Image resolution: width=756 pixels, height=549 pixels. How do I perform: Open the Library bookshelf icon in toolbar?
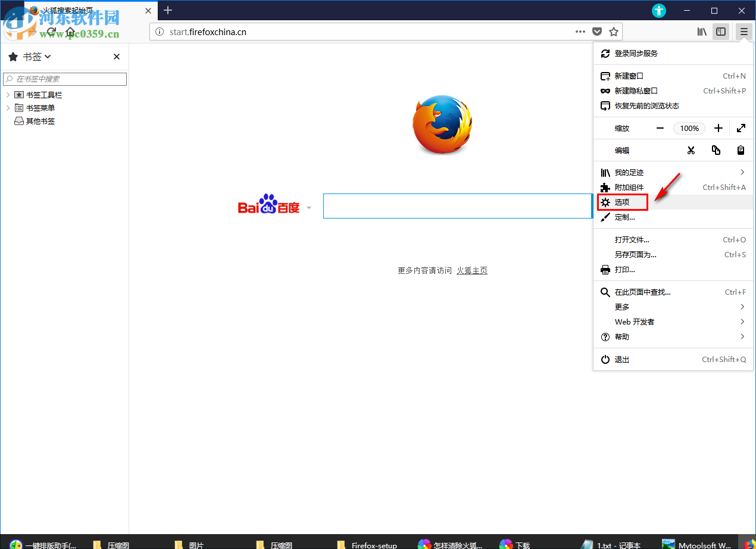coord(702,32)
